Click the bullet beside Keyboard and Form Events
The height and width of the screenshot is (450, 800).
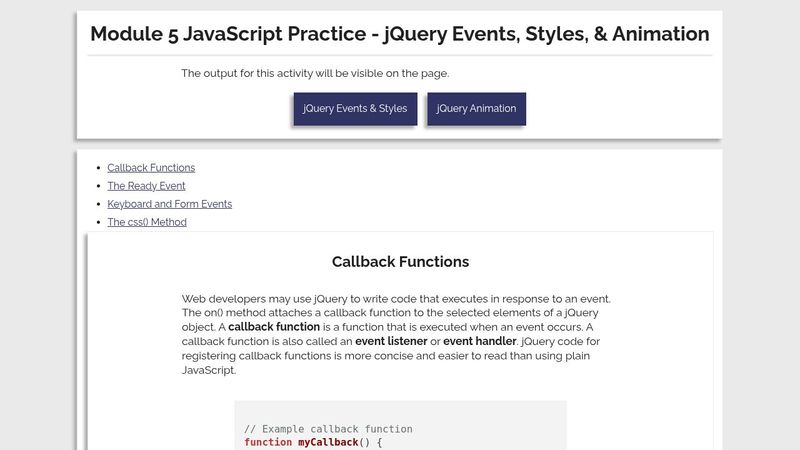coord(97,204)
